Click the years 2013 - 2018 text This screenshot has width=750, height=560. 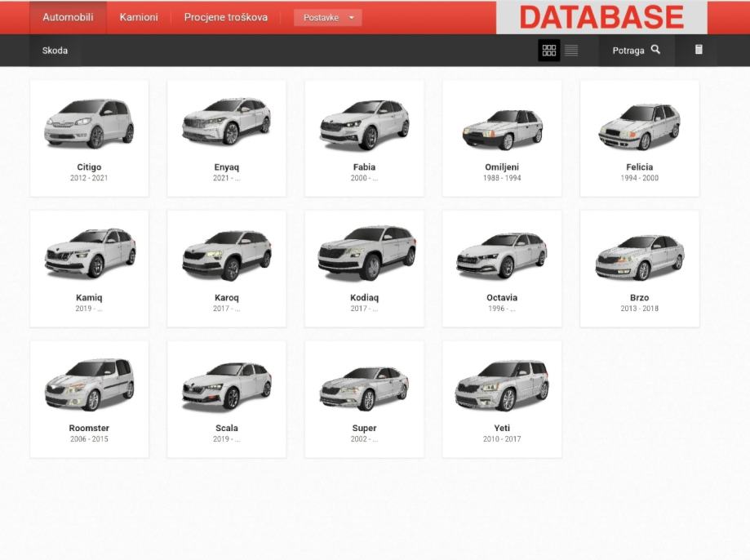click(x=640, y=309)
